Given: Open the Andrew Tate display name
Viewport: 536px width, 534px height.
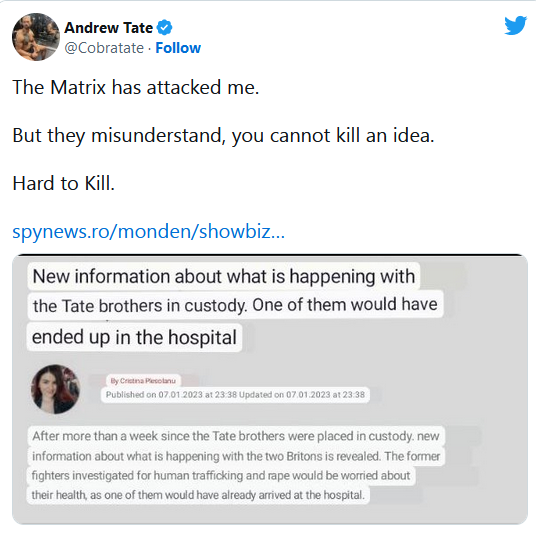Looking at the screenshot, I should coord(108,28).
